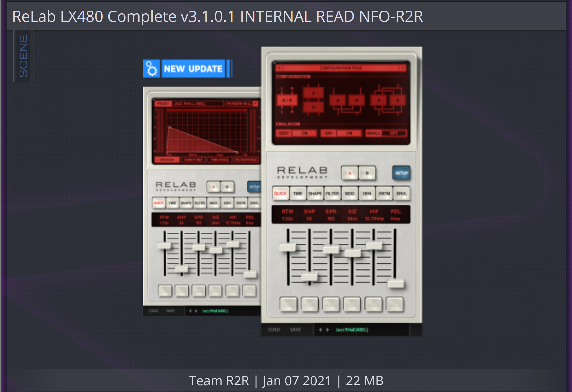Click left arrow of Configuration Page header

[x=279, y=68]
